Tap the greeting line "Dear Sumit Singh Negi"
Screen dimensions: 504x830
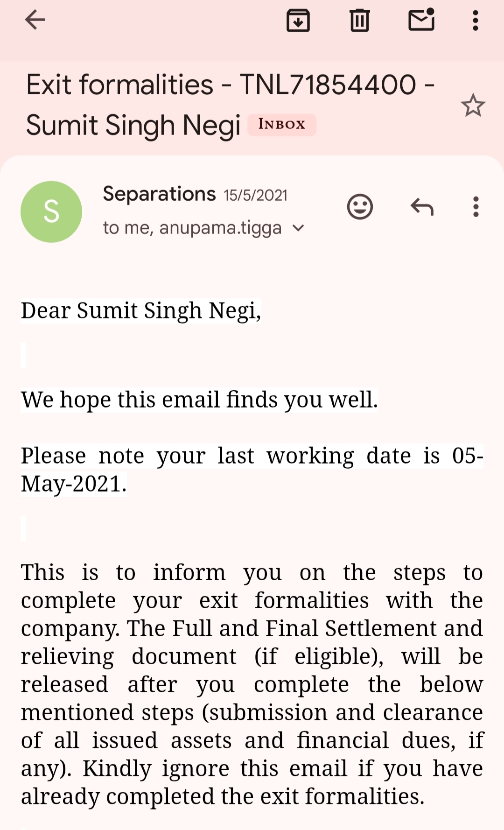click(140, 311)
